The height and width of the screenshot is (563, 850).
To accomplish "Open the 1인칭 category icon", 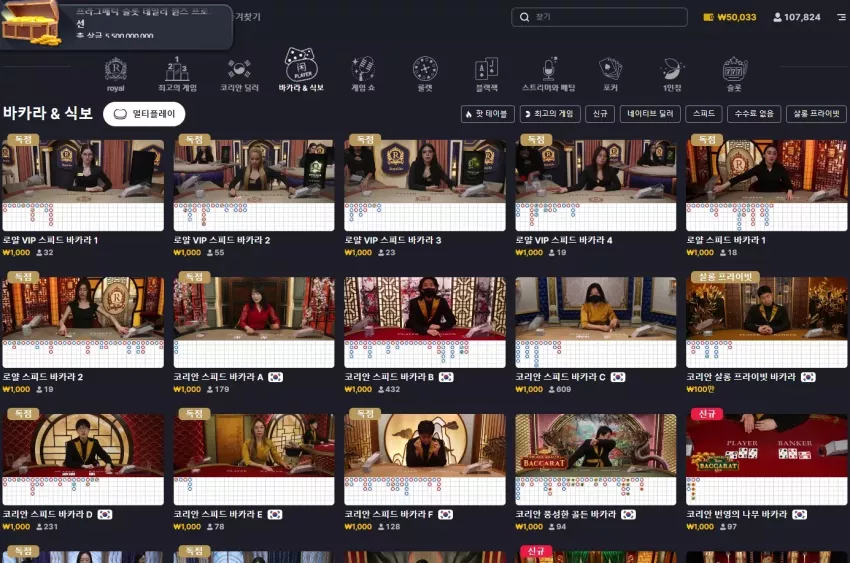I will tap(672, 69).
